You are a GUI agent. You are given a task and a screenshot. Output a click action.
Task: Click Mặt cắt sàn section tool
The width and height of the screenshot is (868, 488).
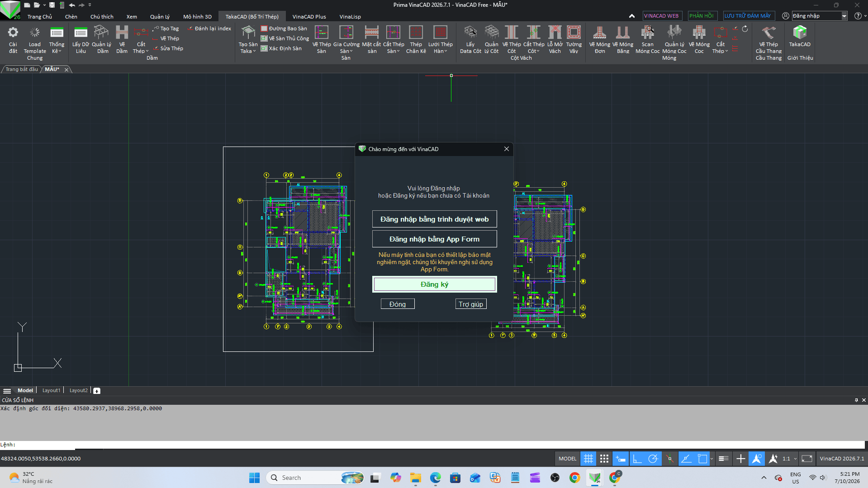click(x=371, y=39)
